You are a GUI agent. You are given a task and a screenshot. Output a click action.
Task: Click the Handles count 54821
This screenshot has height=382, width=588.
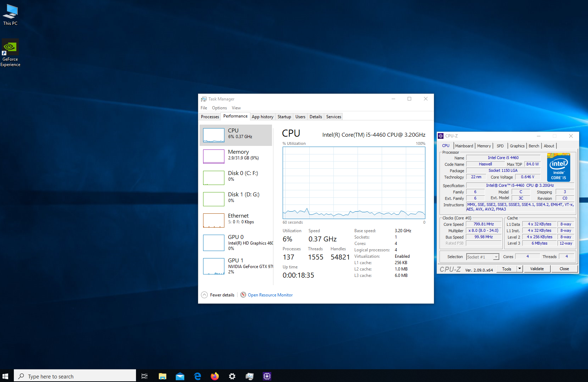[x=340, y=257]
